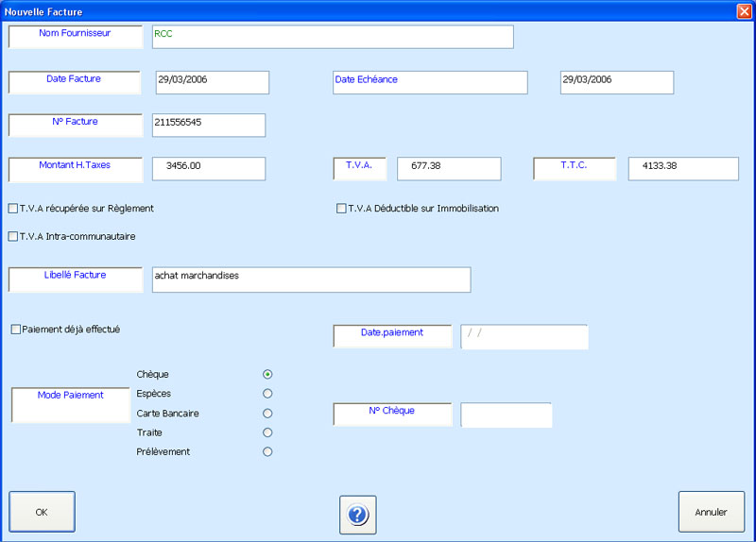Select Prélèvement payment radio button

tap(267, 452)
